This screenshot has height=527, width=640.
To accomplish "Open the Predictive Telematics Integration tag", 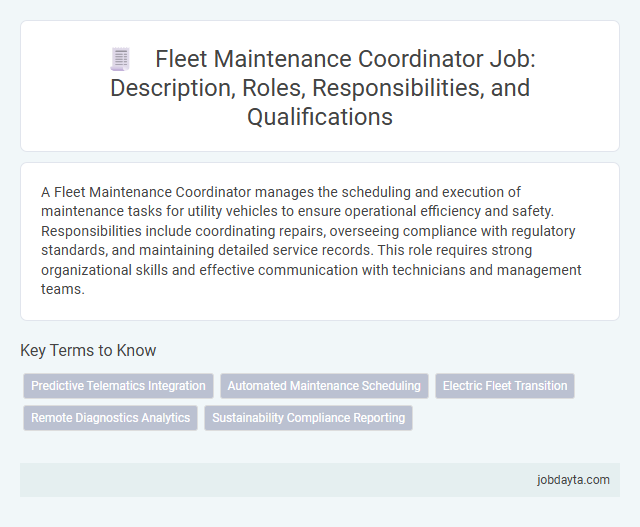I will (x=118, y=386).
